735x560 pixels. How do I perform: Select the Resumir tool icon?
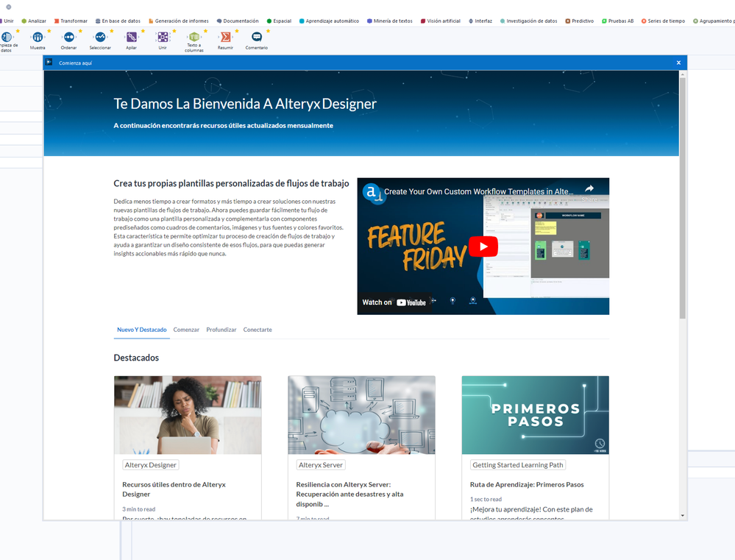coord(225,37)
